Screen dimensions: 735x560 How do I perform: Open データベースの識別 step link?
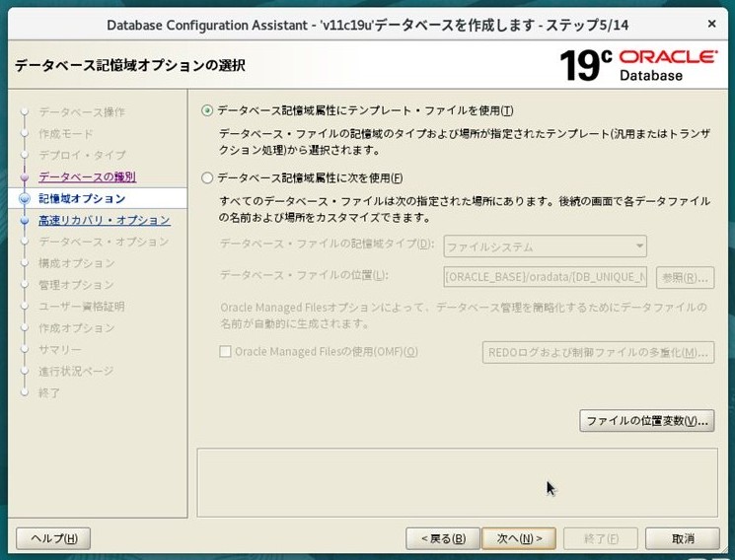(87, 176)
